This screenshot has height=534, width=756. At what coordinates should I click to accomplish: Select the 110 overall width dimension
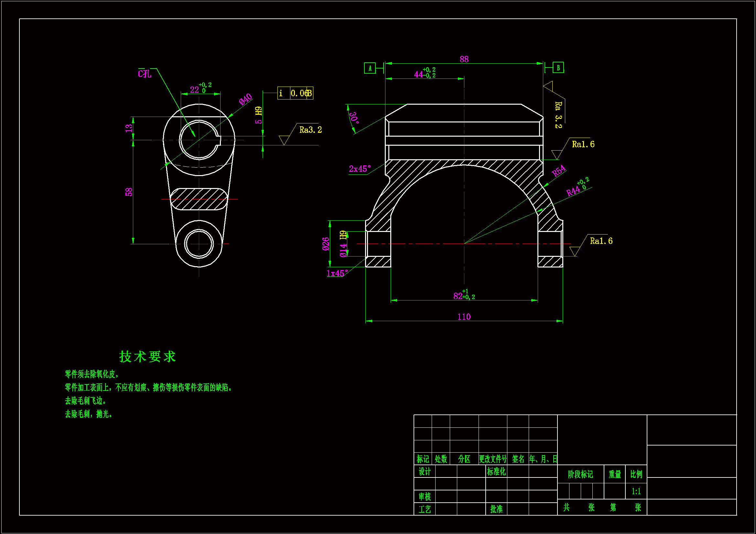click(464, 317)
